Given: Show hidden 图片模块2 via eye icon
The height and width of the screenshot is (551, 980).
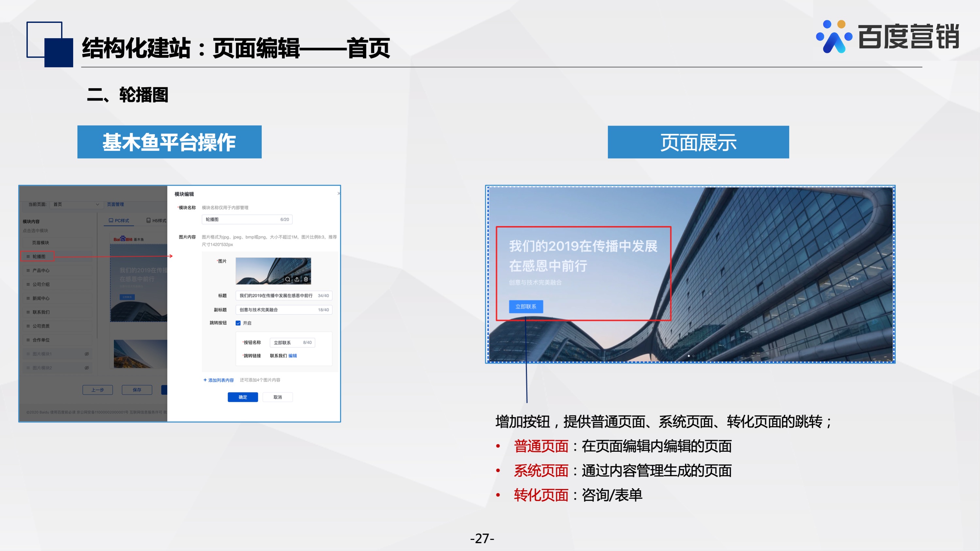Looking at the screenshot, I should pos(87,368).
